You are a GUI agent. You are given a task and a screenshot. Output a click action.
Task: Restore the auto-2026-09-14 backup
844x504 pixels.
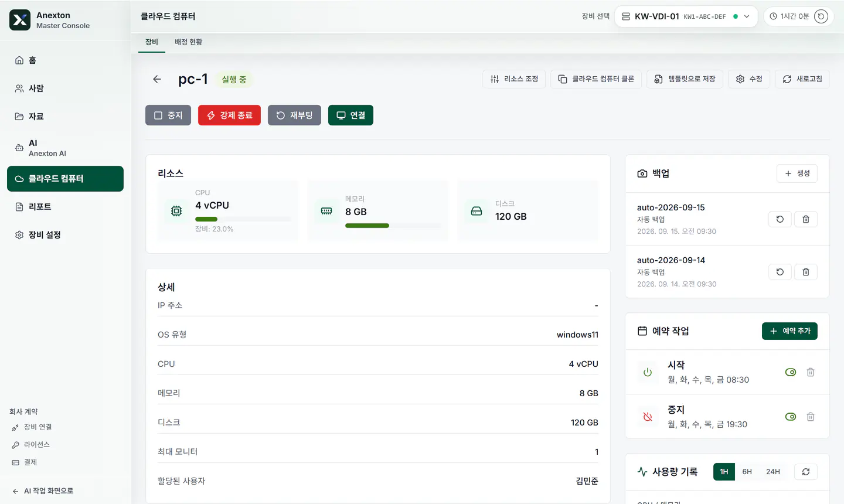pos(780,272)
